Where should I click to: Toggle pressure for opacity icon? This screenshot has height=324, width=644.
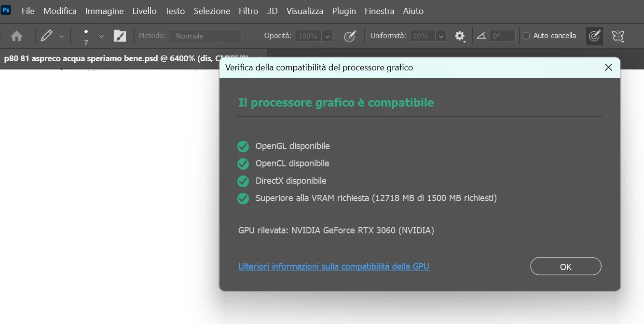[350, 36]
